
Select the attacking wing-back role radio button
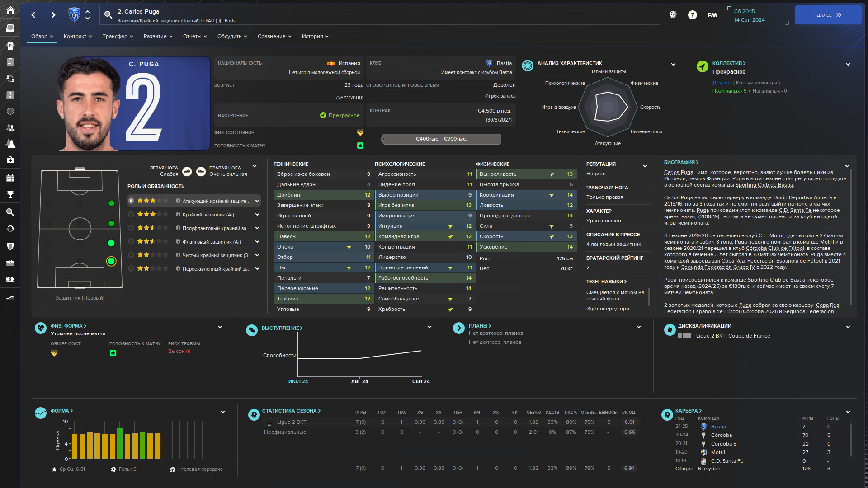pyautogui.click(x=131, y=201)
